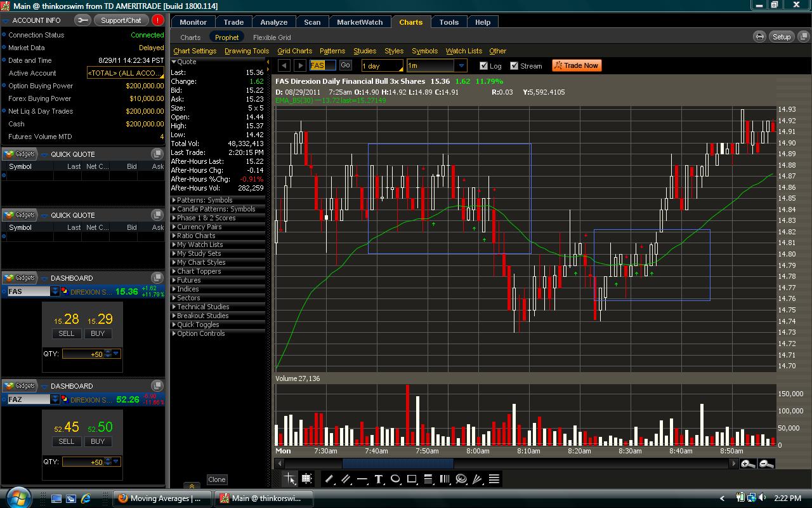Open the Drawing Tools menu
This screenshot has width=812, height=508.
[x=247, y=51]
